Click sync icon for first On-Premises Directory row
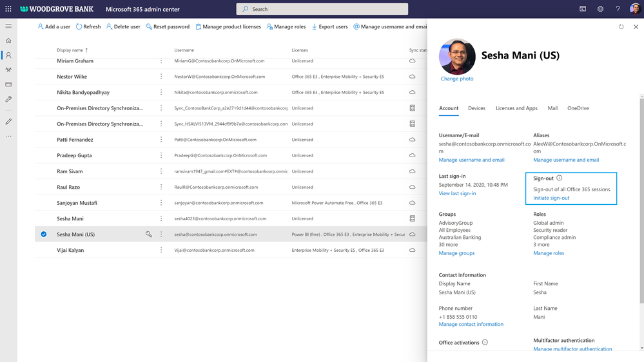 click(x=413, y=108)
